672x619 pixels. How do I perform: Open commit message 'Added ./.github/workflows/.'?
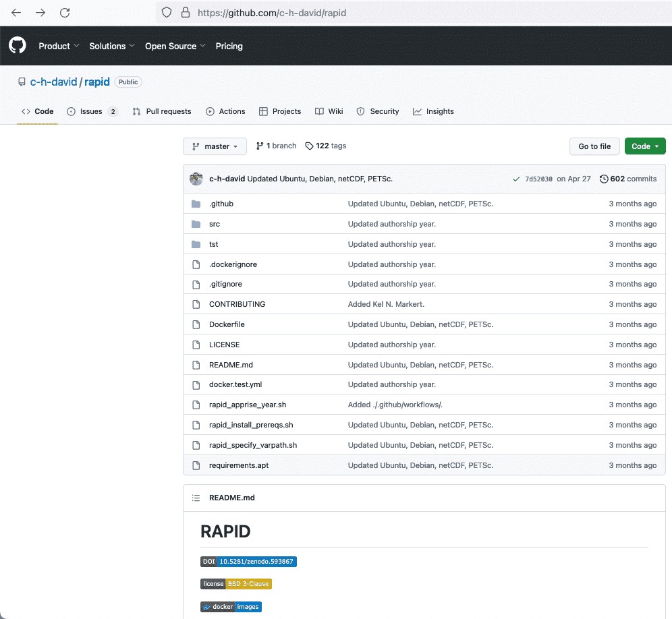395,405
